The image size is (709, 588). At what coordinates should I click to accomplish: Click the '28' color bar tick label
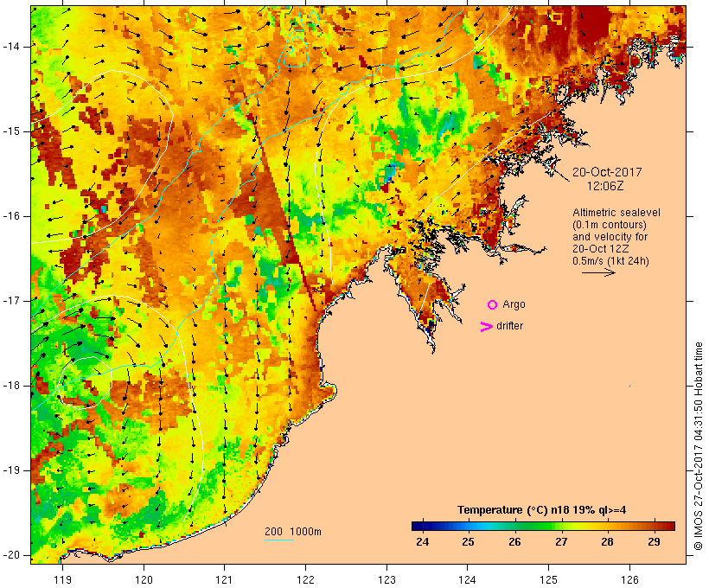[x=607, y=542]
